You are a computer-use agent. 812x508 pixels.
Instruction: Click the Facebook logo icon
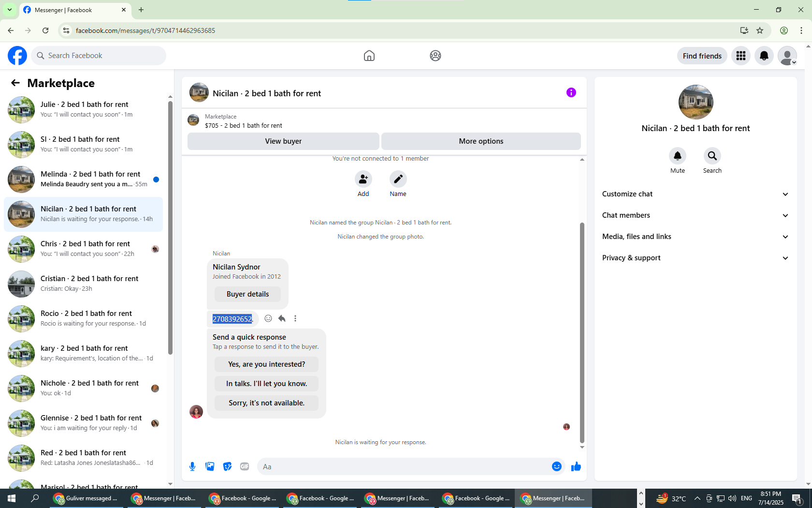(x=17, y=56)
